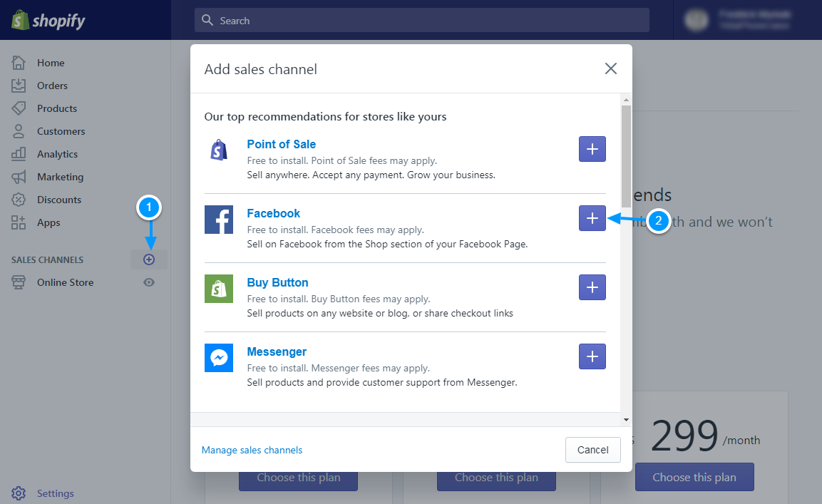
Task: Click the dialog scrollbar thumb
Action: click(x=626, y=156)
